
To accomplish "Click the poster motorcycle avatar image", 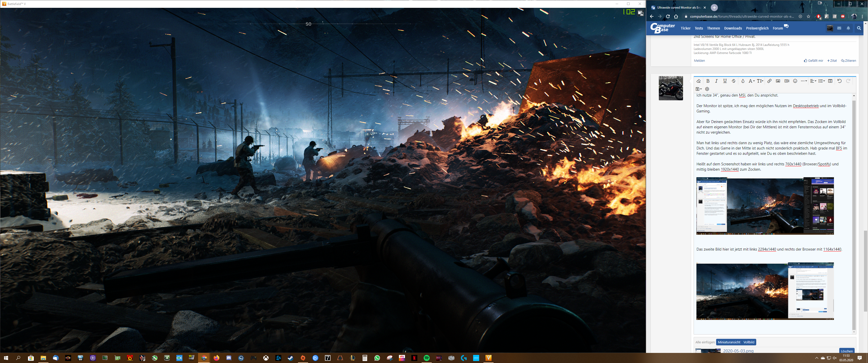I will [x=670, y=88].
